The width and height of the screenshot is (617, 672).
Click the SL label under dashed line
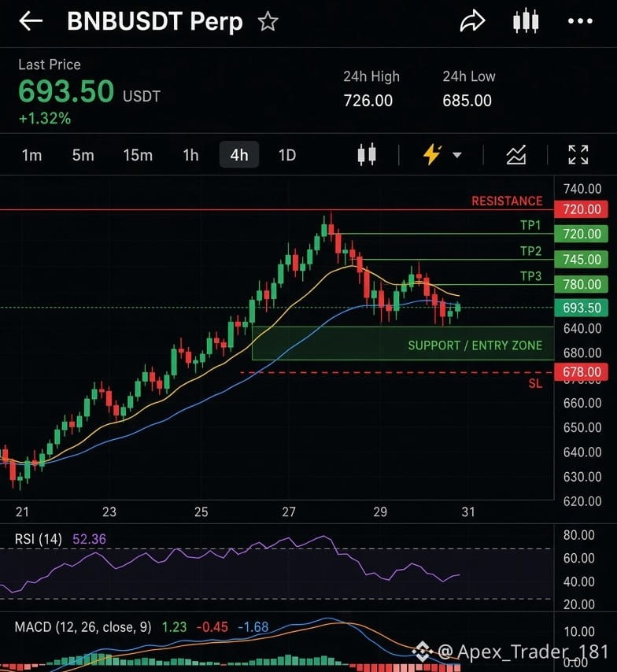point(535,383)
